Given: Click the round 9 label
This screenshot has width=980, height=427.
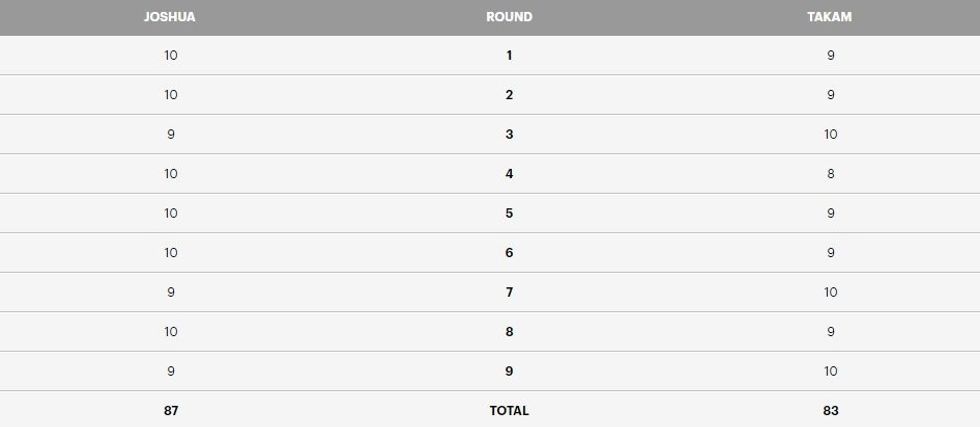Looking at the screenshot, I should point(509,371).
